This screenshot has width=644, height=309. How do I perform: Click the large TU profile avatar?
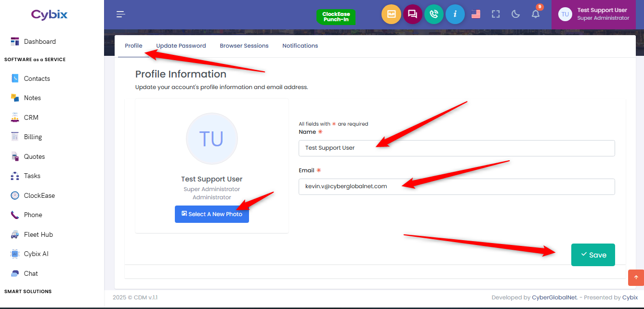coord(212,139)
